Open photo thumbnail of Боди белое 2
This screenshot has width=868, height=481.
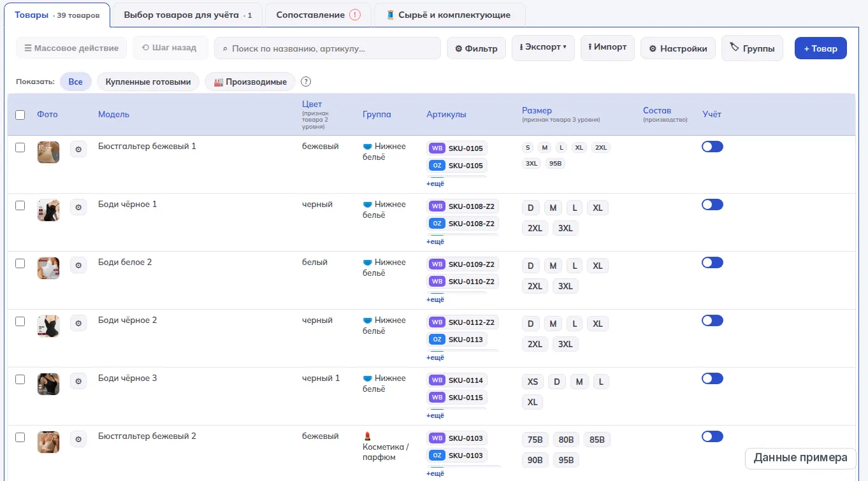click(48, 268)
